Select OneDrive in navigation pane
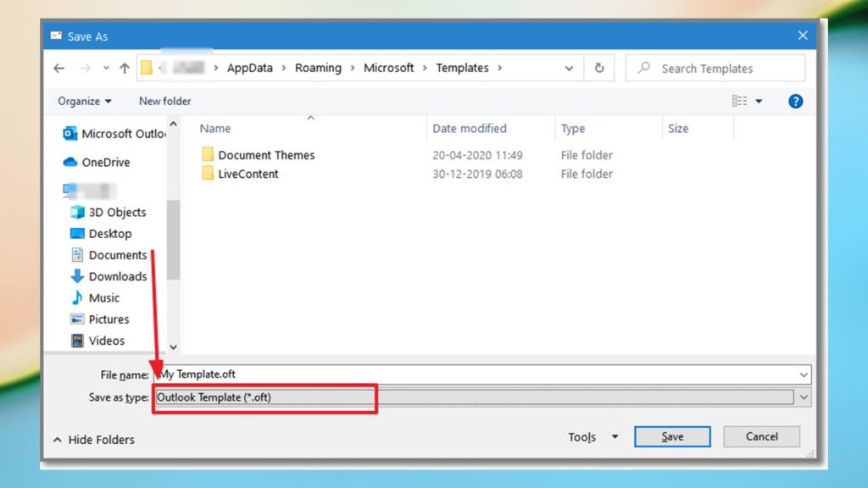Image resolution: width=868 pixels, height=488 pixels. 97,162
